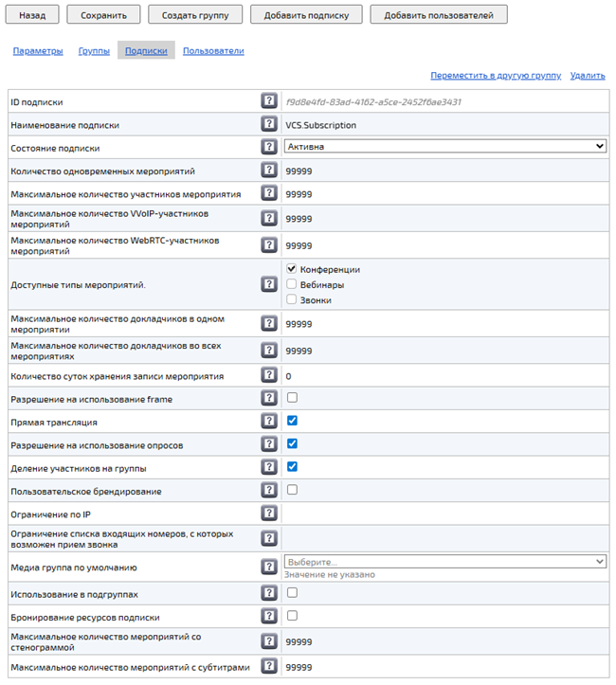Check Разрешение на использование frame
The height and width of the screenshot is (685, 616).
point(292,398)
